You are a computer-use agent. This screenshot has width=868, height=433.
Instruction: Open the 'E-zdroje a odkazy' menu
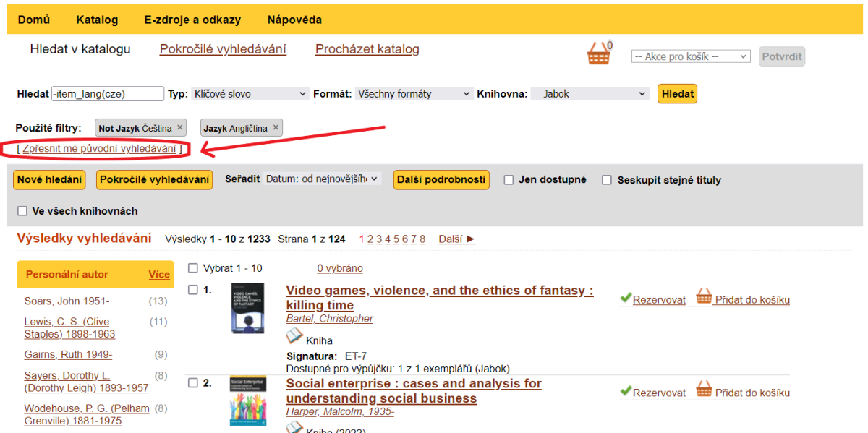pyautogui.click(x=192, y=20)
